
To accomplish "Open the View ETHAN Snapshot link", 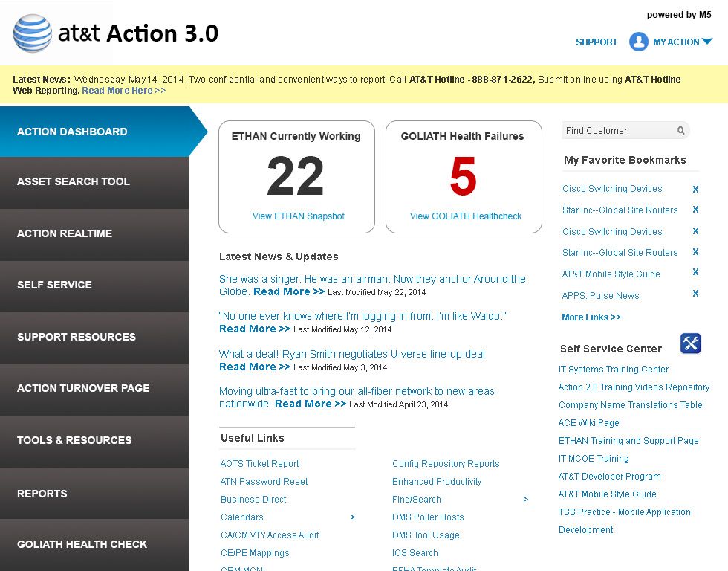I will click(298, 216).
